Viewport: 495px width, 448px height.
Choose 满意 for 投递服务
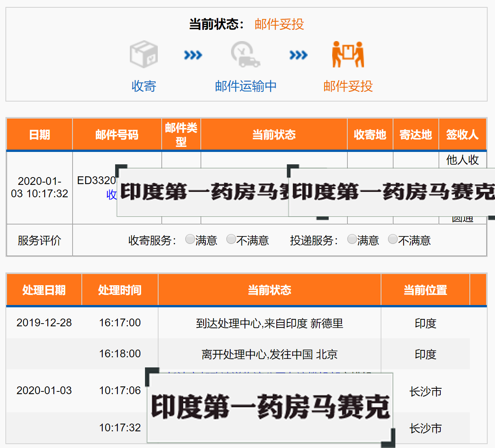(352, 240)
